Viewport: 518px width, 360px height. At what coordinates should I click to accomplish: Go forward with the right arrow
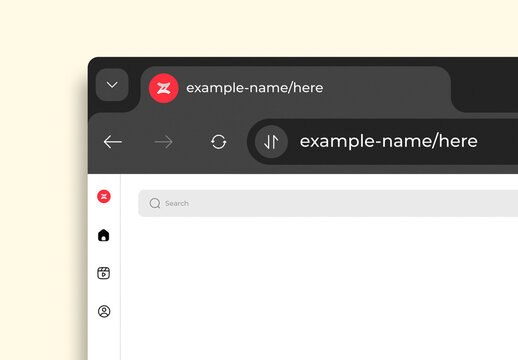[x=164, y=142]
